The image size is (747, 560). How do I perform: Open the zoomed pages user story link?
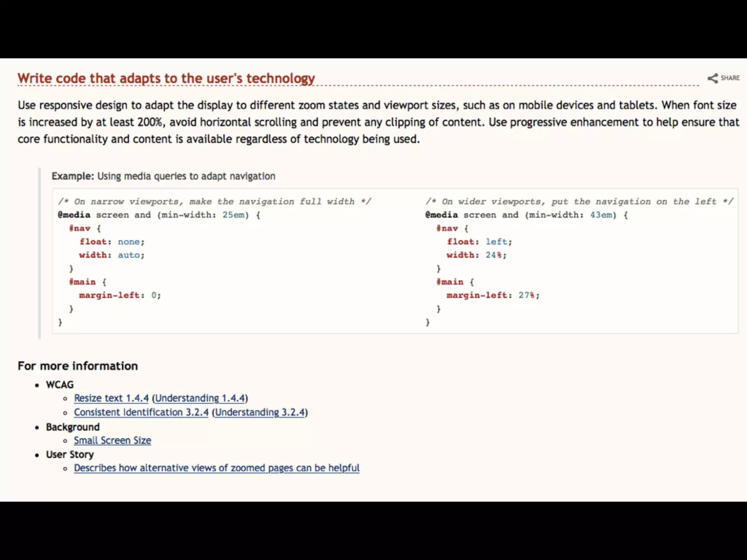click(217, 468)
